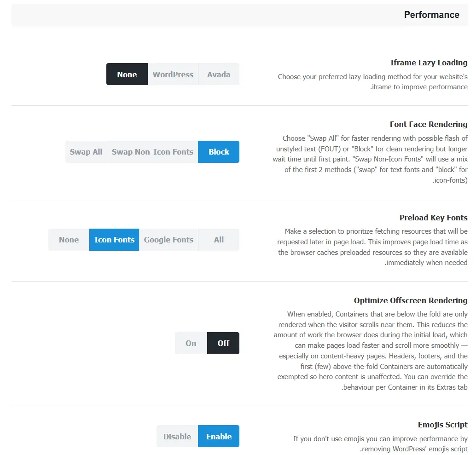Click the Iframe Lazy Loading title

tap(429, 63)
